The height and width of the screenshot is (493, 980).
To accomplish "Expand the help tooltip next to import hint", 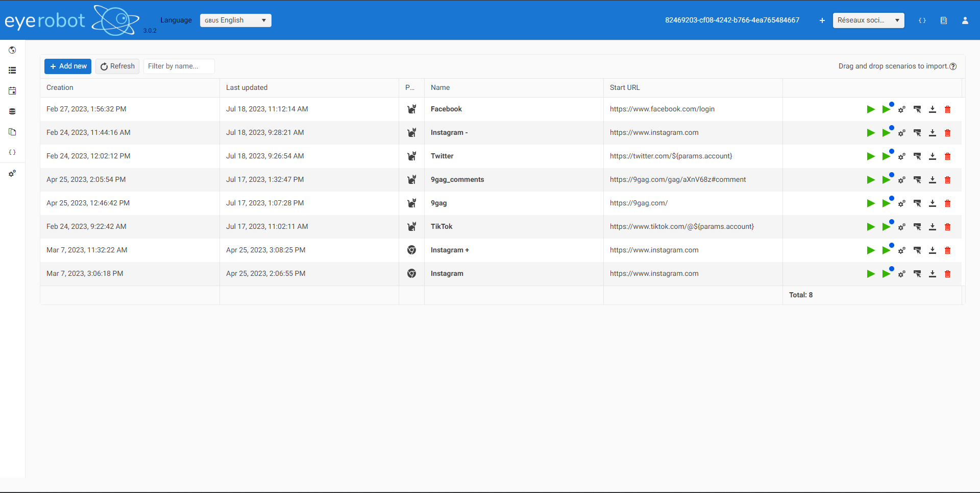I will [953, 66].
